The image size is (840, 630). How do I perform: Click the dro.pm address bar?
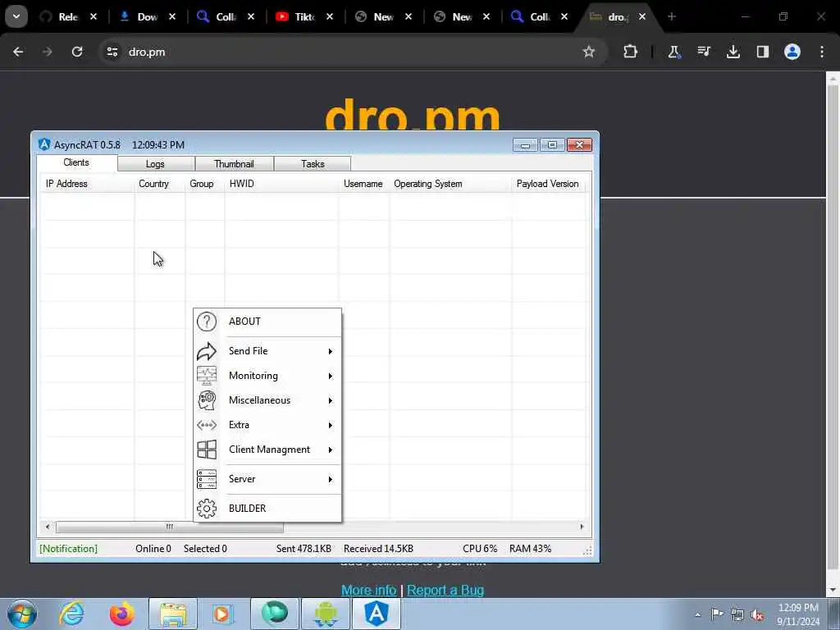pyautogui.click(x=343, y=52)
